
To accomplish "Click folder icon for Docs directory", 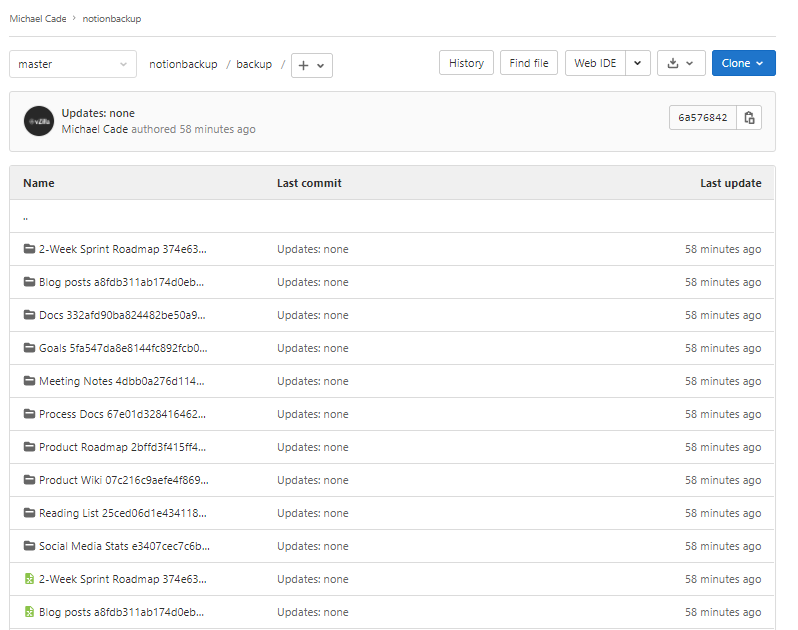I will [29, 315].
